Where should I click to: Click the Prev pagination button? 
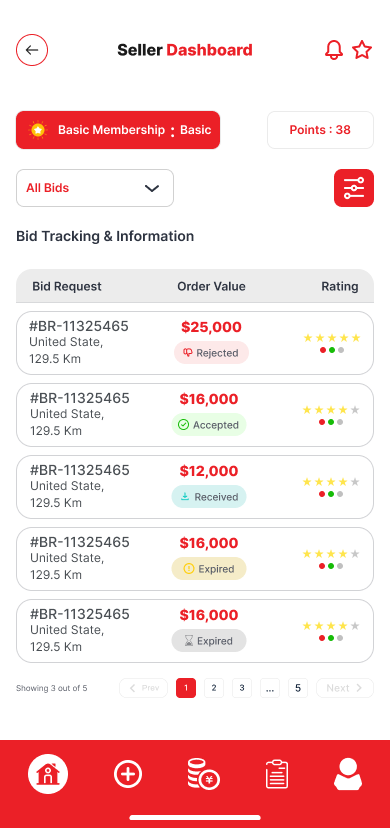[144, 688]
